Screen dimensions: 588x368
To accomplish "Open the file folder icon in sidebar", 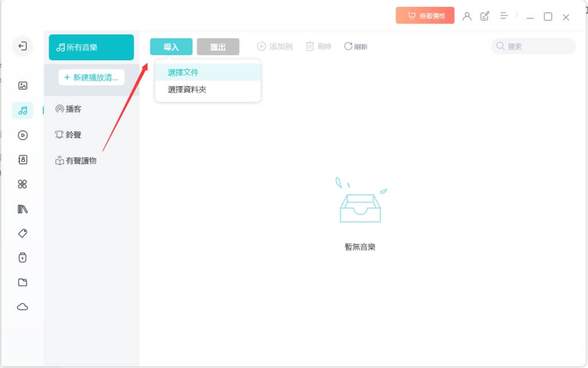I will pos(22,282).
